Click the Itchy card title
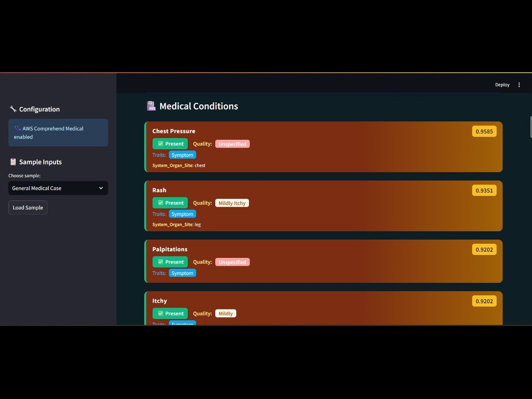Screen dimensions: 532x399 [x=160, y=301]
